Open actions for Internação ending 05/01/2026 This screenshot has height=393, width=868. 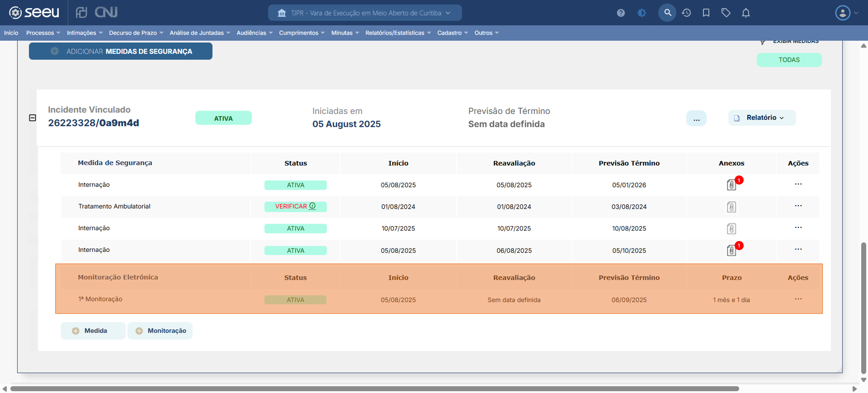[x=798, y=184]
